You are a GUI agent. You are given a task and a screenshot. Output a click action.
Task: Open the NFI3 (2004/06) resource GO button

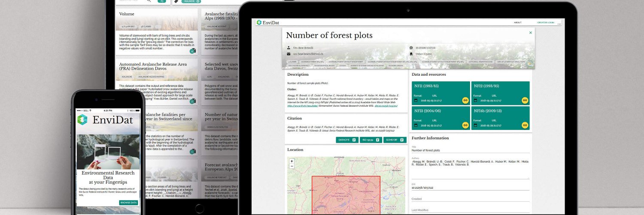465,125
